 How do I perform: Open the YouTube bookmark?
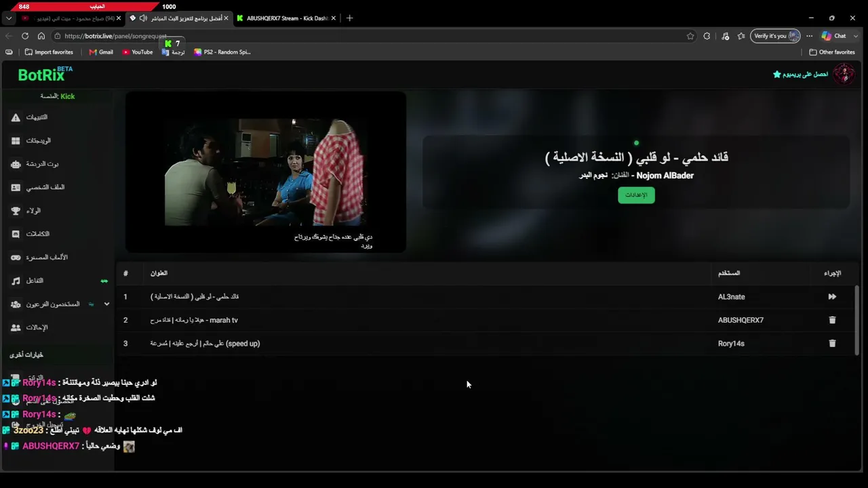pyautogui.click(x=138, y=52)
